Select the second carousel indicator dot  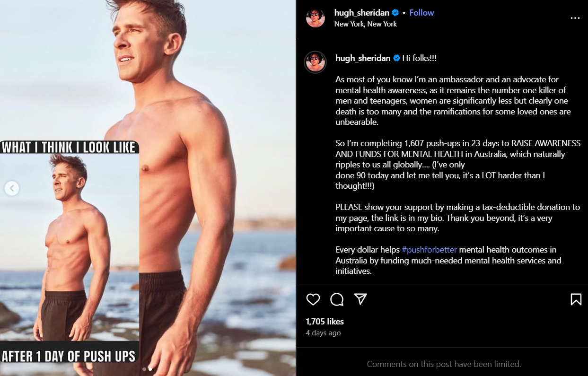[150, 369]
